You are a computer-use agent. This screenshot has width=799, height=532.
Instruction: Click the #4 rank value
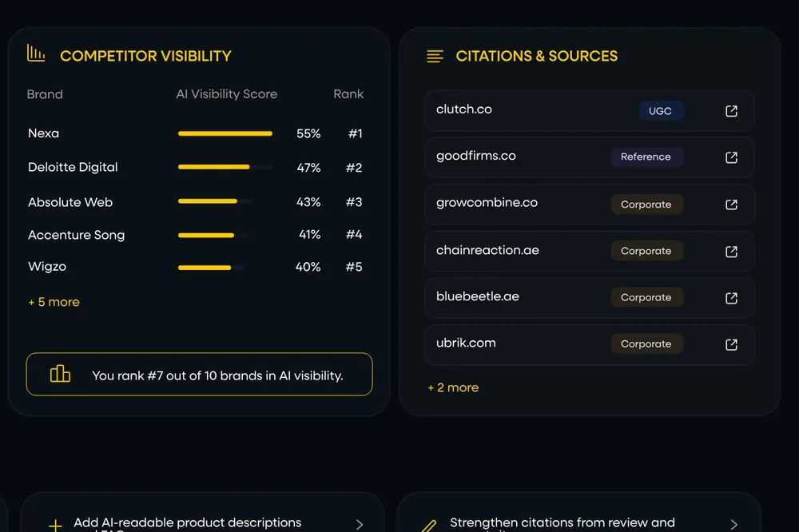[354, 234]
